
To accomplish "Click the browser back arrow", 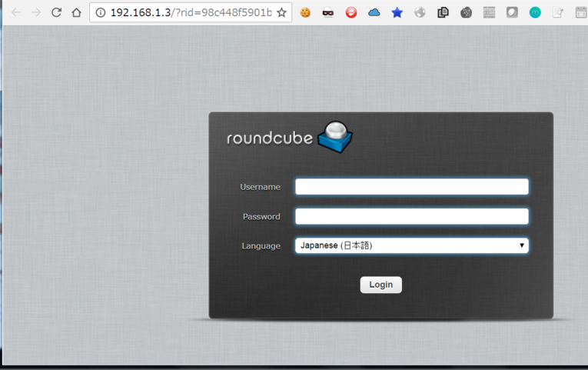I will [x=16, y=12].
